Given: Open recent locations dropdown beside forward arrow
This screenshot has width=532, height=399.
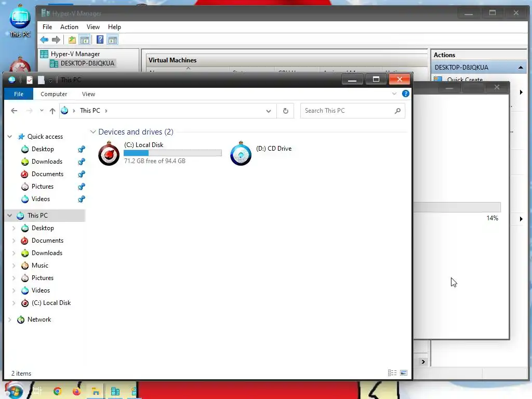Looking at the screenshot, I should [42, 111].
